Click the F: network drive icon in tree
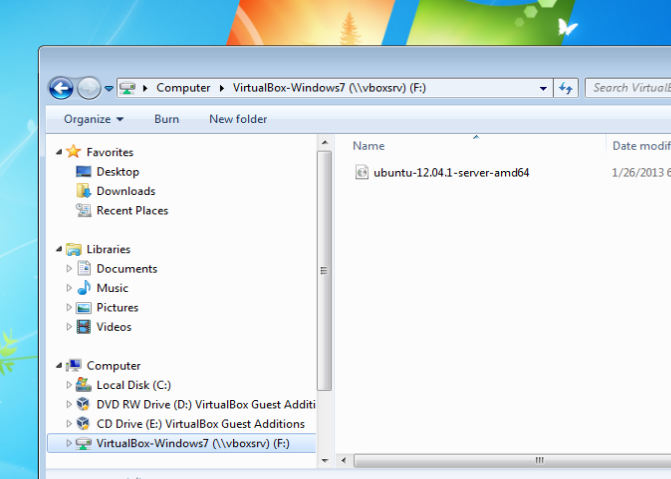Screen dimensions: 671x479 pos(83,443)
